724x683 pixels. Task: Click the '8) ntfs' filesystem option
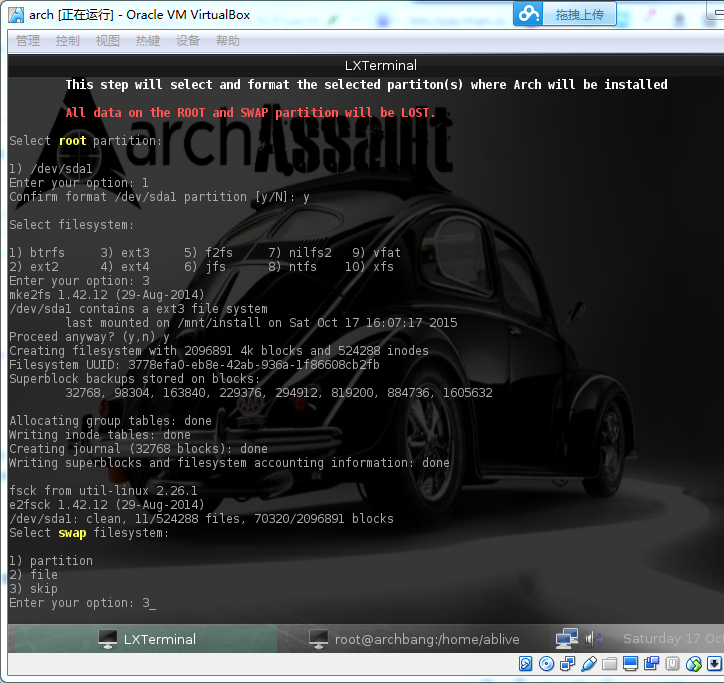pyautogui.click(x=292, y=266)
